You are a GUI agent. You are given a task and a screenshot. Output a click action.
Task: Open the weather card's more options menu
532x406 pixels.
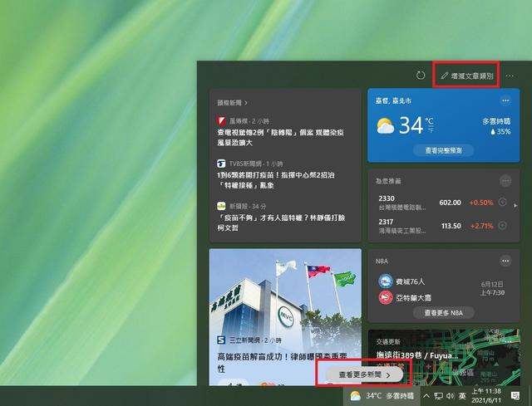(505, 100)
